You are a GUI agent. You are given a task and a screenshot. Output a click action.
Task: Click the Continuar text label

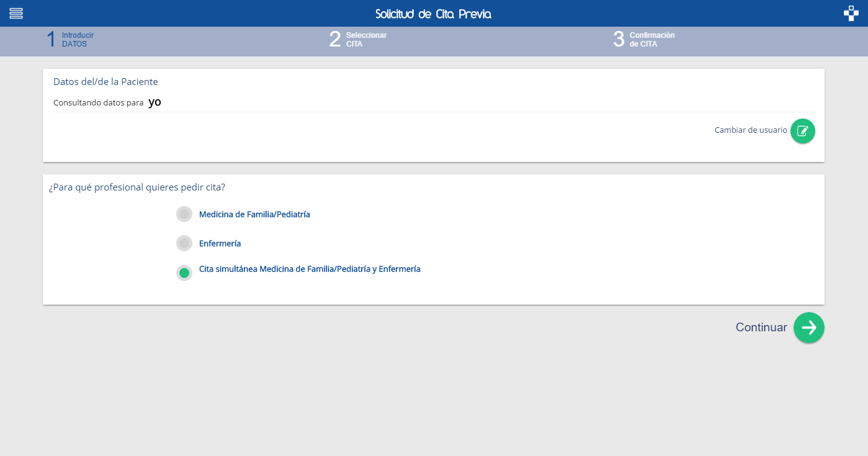pos(761,328)
